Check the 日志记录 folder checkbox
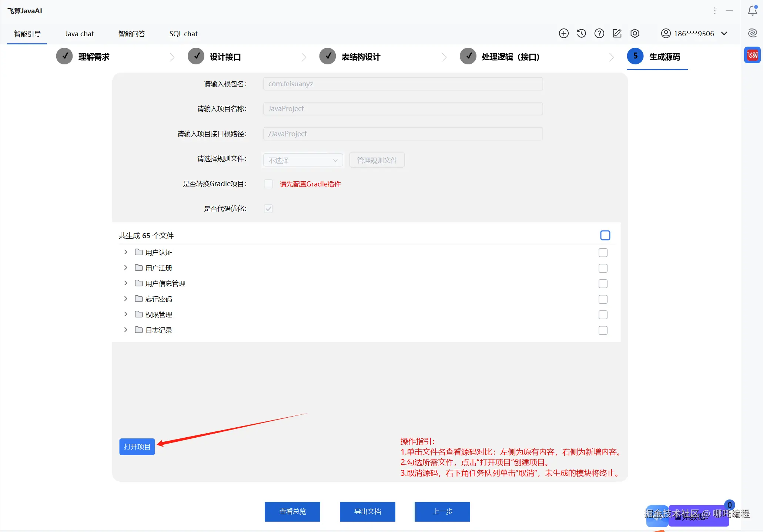Image resolution: width=763 pixels, height=532 pixels. click(x=603, y=330)
